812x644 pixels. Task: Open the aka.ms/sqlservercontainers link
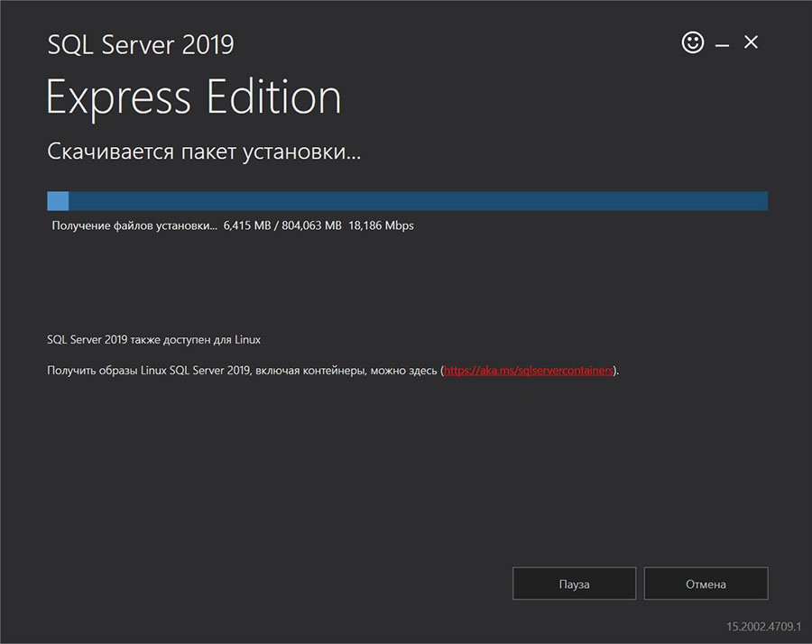pyautogui.click(x=529, y=370)
